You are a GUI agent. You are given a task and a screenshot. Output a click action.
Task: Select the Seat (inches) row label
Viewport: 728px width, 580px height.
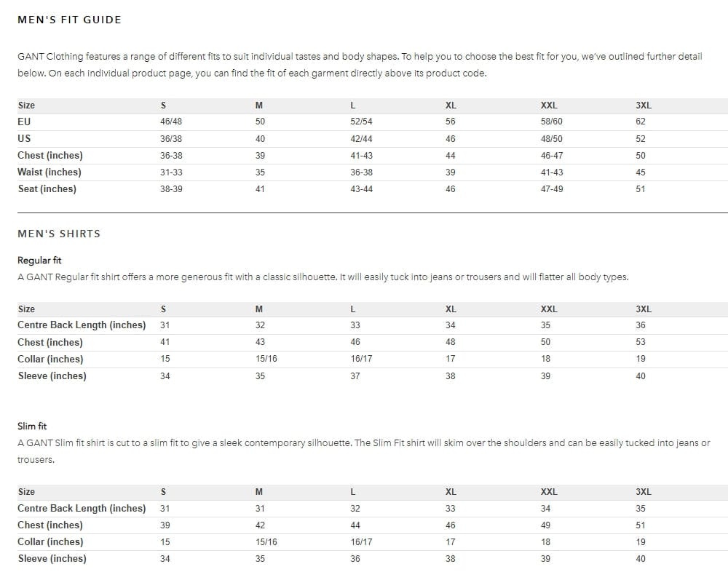(x=47, y=189)
